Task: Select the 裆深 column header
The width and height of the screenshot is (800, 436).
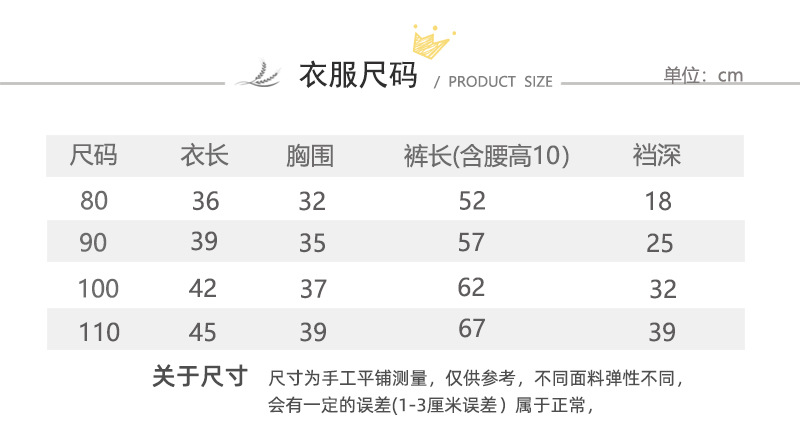Action: (657, 156)
